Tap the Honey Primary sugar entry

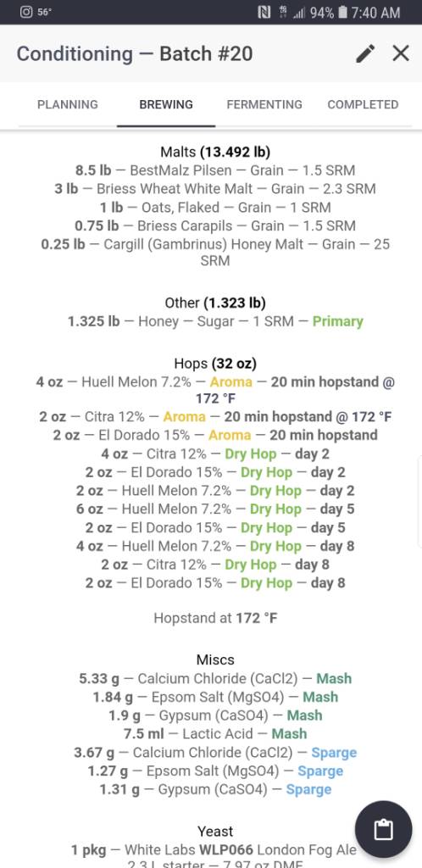click(x=215, y=321)
